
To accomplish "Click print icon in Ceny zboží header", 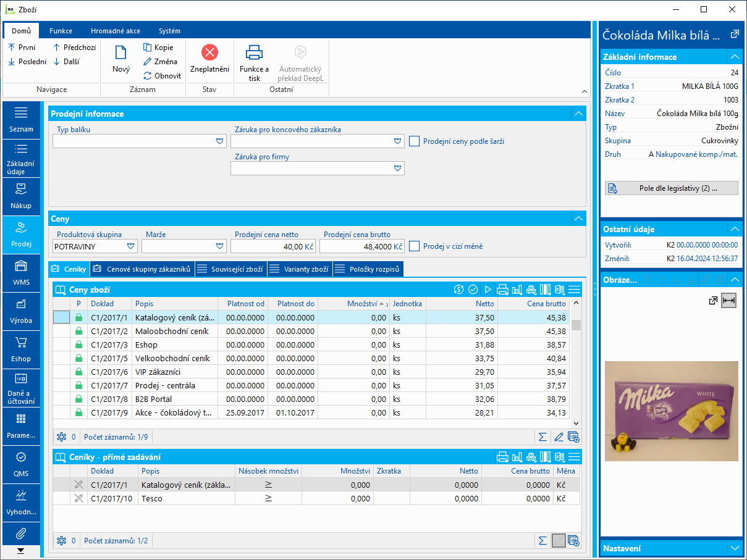I will (502, 290).
